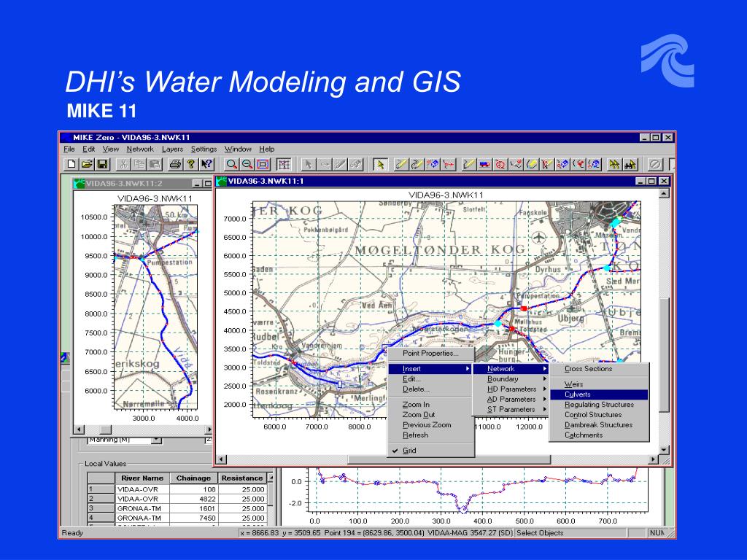747x560 pixels.
Task: Choose Control Structures in submenu
Action: [599, 415]
